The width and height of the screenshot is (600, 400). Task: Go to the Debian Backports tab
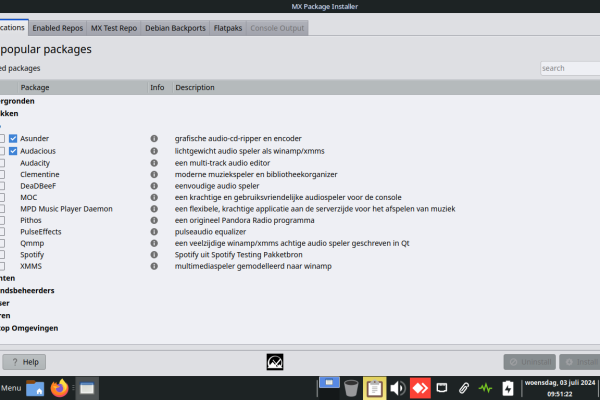pyautogui.click(x=175, y=28)
